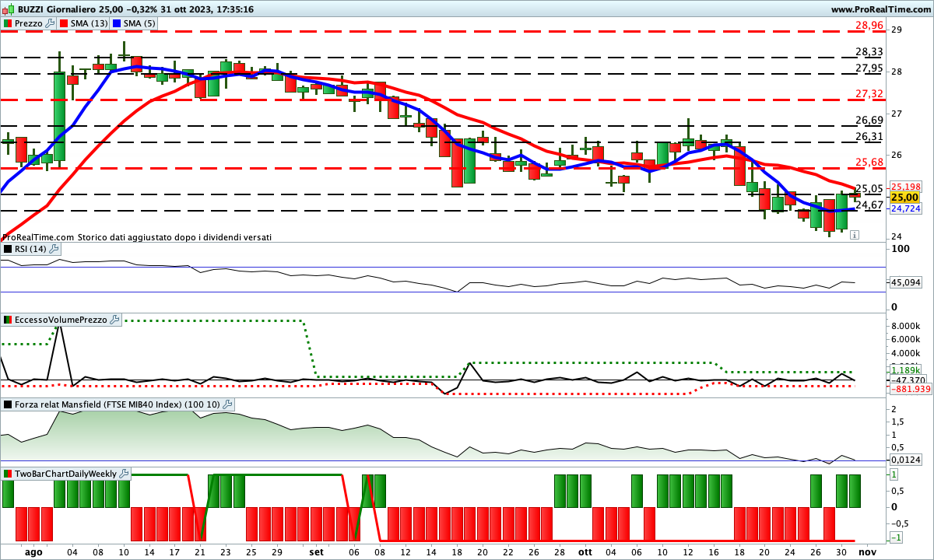Select the EccessoVolumePrezzo panel label

point(61,320)
